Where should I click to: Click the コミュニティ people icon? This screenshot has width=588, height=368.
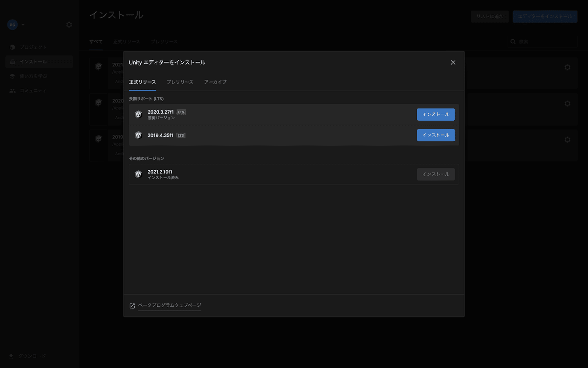(x=12, y=91)
